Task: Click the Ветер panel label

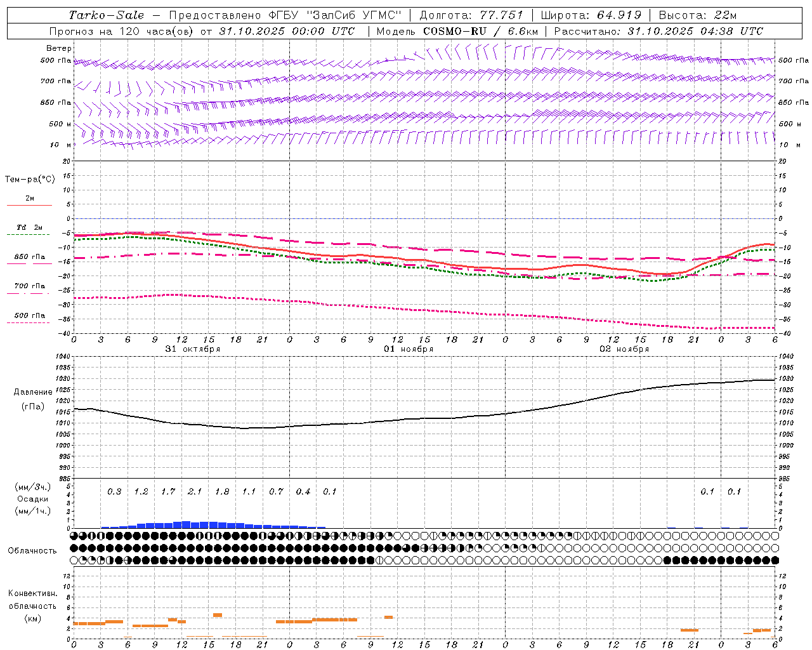Action: tap(59, 48)
